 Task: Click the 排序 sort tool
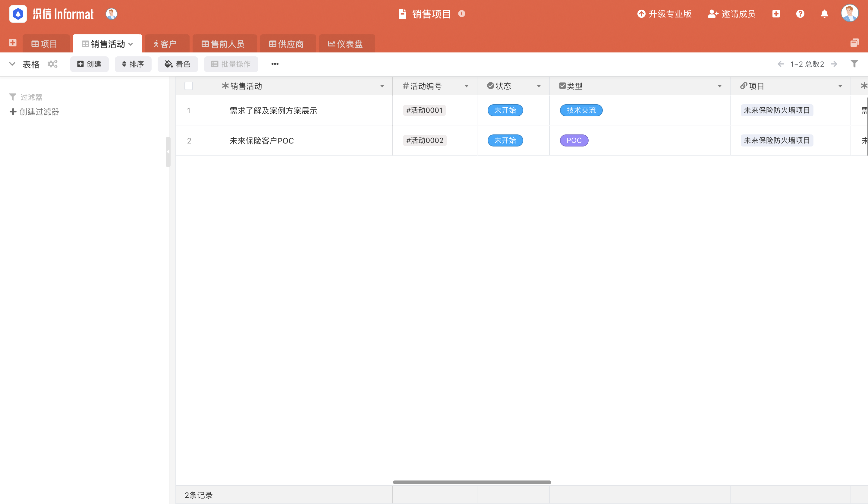click(x=133, y=64)
